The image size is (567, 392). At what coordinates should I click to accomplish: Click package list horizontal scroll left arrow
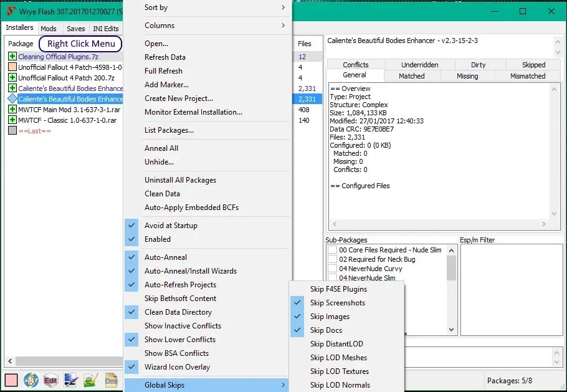click(10, 361)
